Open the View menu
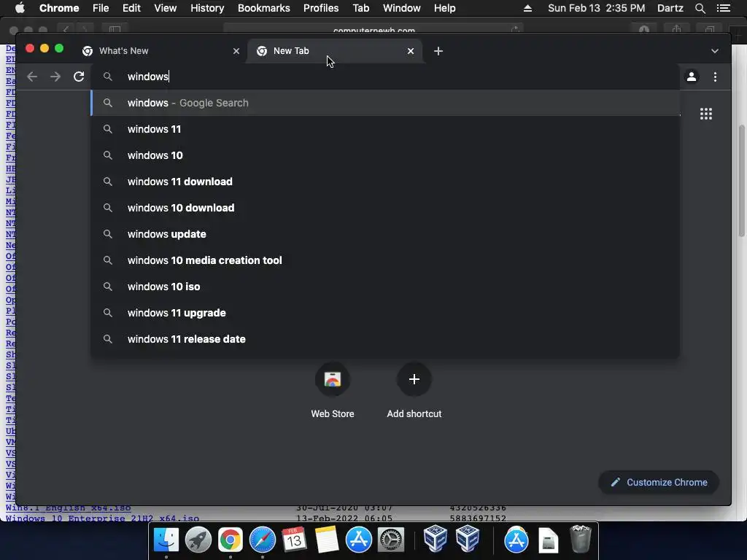 click(166, 8)
